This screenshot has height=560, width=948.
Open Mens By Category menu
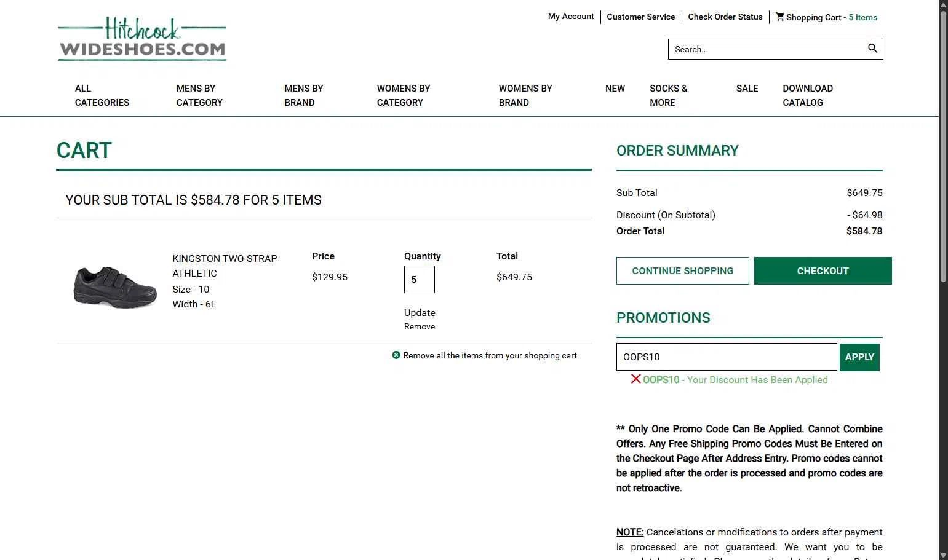tap(199, 95)
